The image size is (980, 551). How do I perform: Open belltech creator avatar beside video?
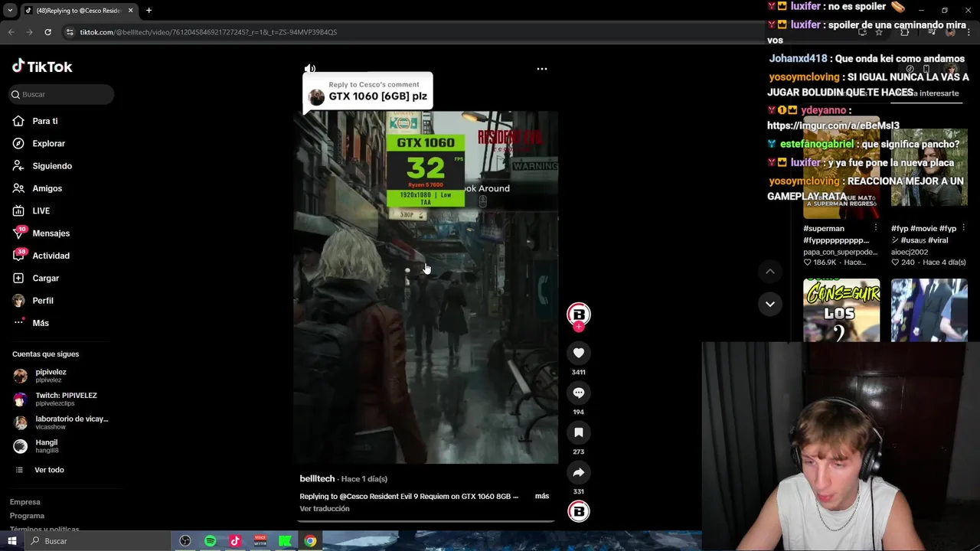click(x=579, y=315)
